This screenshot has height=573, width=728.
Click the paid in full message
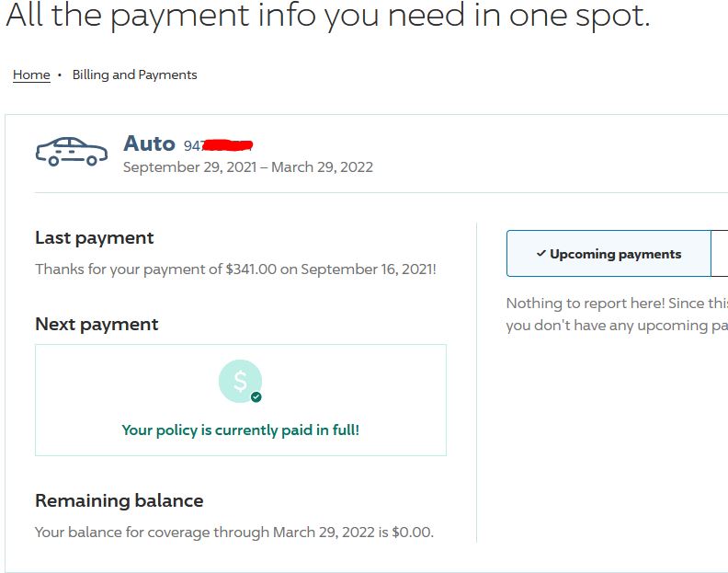pyautogui.click(x=241, y=430)
